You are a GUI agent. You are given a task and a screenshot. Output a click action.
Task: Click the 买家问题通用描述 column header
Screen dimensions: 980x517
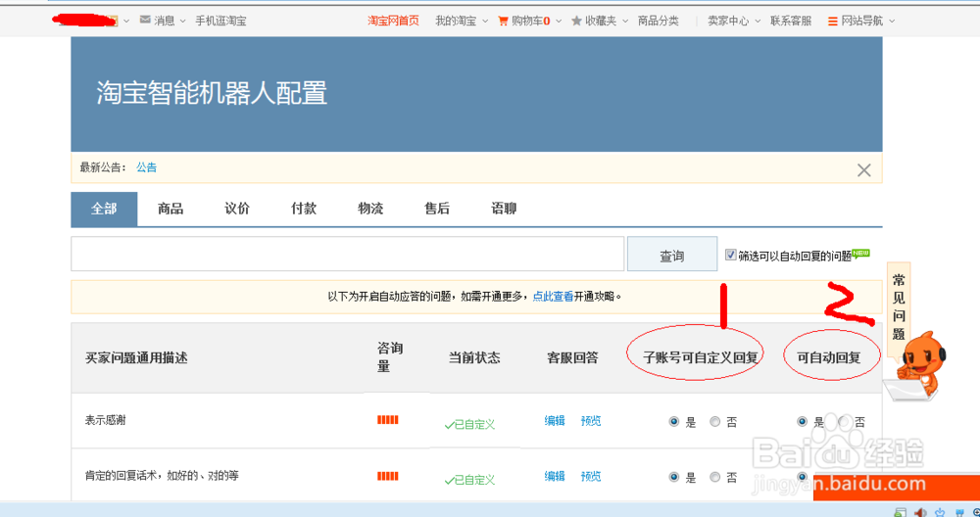click(136, 358)
